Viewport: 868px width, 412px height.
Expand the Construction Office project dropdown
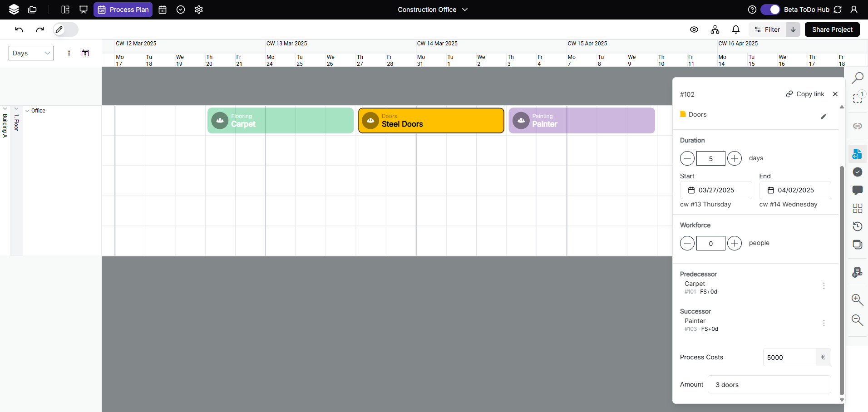pyautogui.click(x=432, y=10)
